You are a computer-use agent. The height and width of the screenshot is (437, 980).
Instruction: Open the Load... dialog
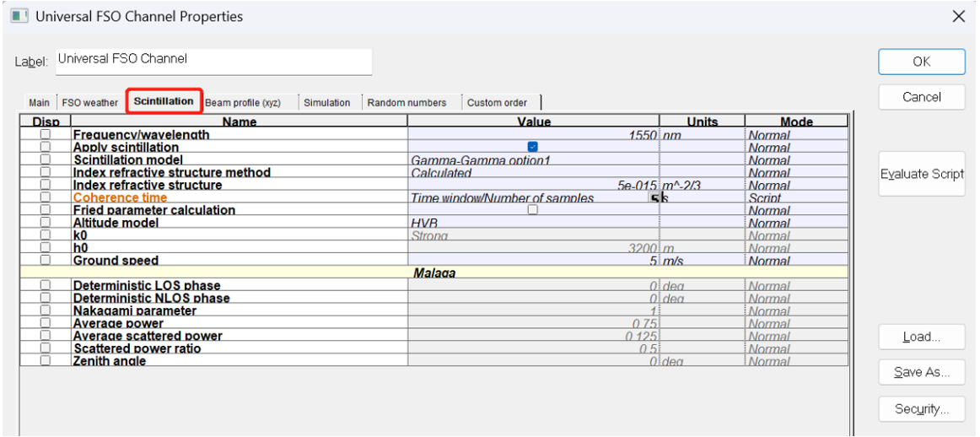pos(921,337)
